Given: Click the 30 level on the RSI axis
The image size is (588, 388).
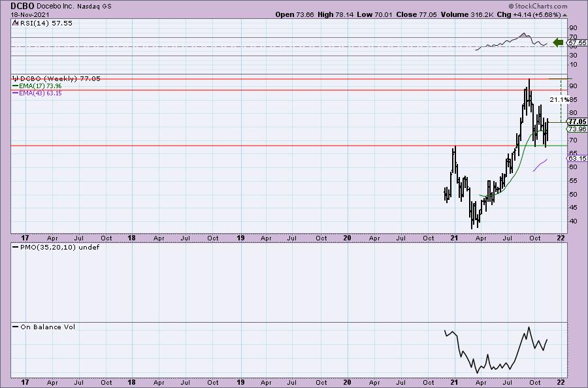Looking at the screenshot, I should point(574,56).
